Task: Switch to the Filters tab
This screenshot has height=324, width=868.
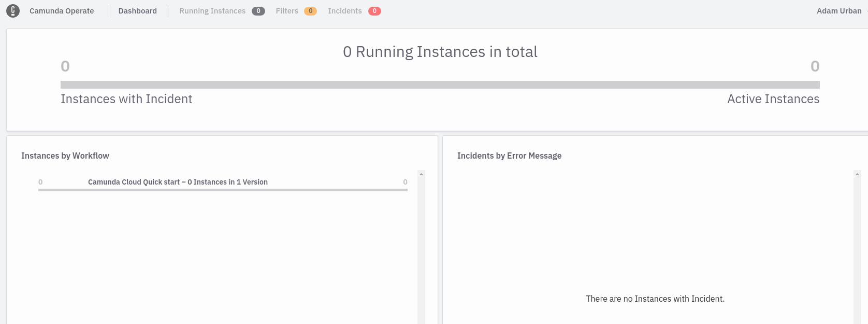Action: pyautogui.click(x=287, y=11)
